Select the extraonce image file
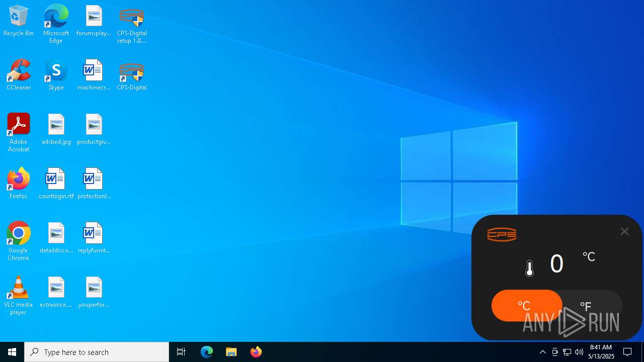Viewport: 644px width, 362px height. pos(56,293)
